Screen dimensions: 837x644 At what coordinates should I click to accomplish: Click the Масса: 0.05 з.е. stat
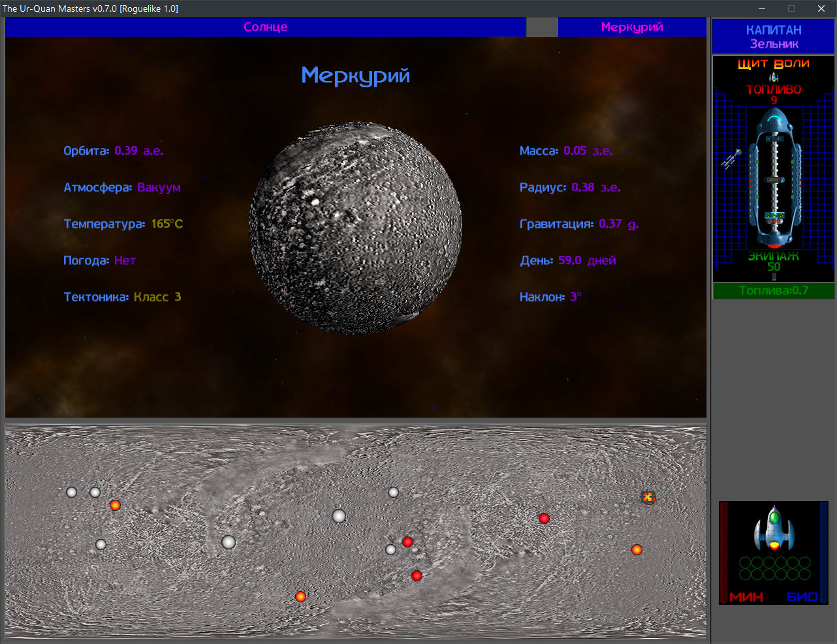point(566,151)
